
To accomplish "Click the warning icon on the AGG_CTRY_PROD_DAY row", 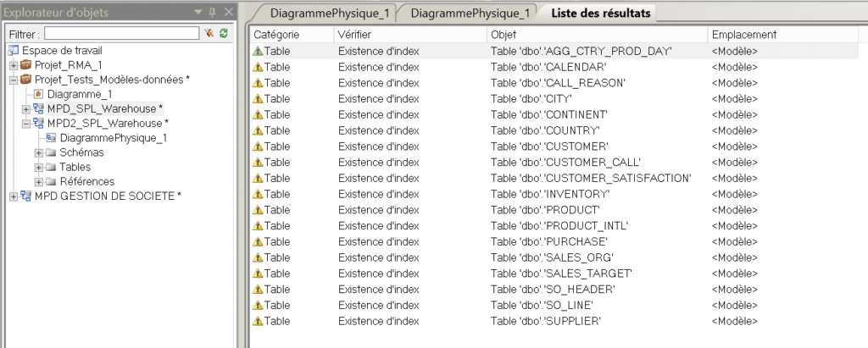I will coord(258,51).
